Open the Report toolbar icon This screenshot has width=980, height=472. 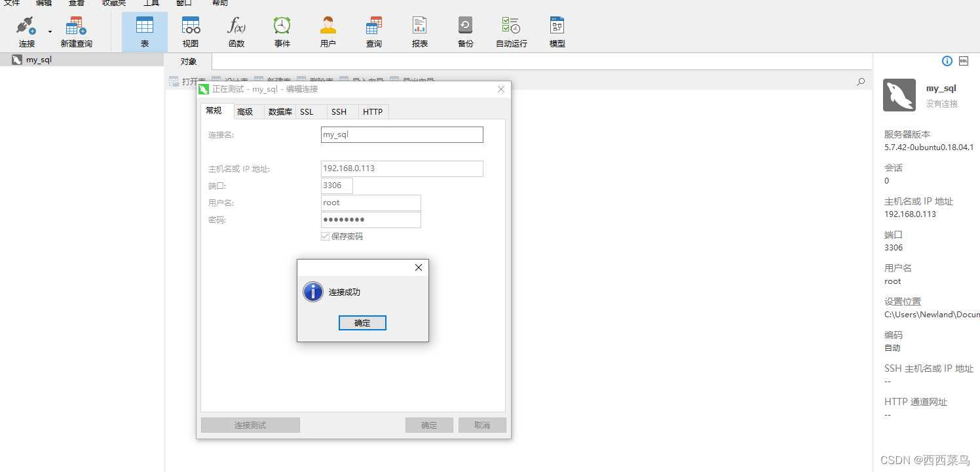[419, 26]
